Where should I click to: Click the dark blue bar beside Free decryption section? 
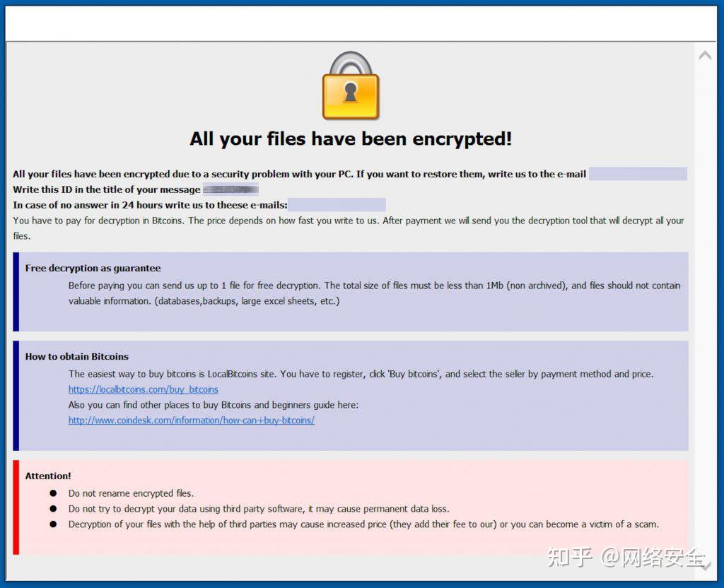[16, 292]
